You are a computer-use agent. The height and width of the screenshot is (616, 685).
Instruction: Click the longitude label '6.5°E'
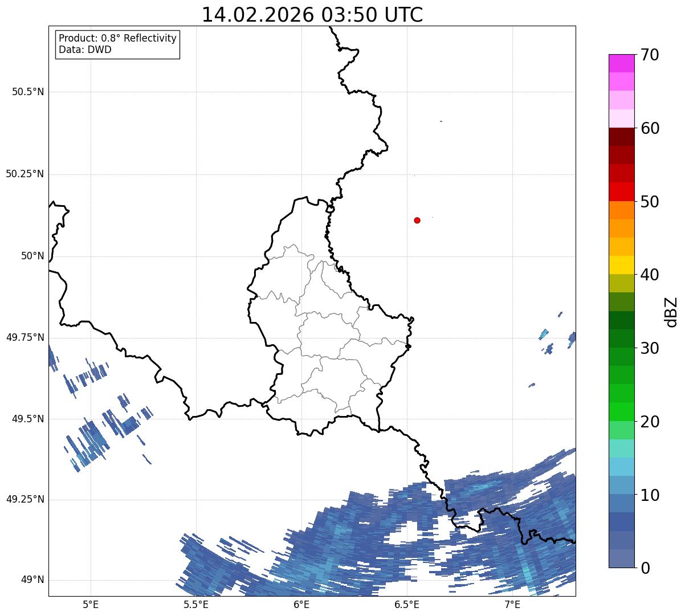coord(407,604)
